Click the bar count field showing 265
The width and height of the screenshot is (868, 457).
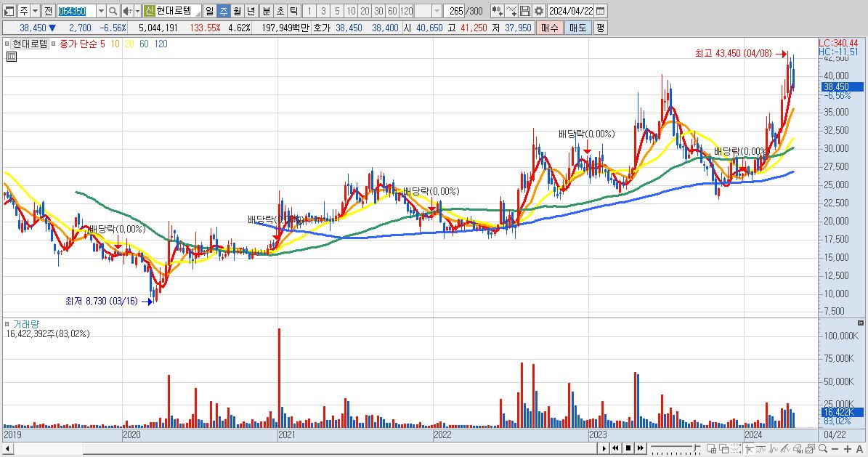(x=455, y=11)
